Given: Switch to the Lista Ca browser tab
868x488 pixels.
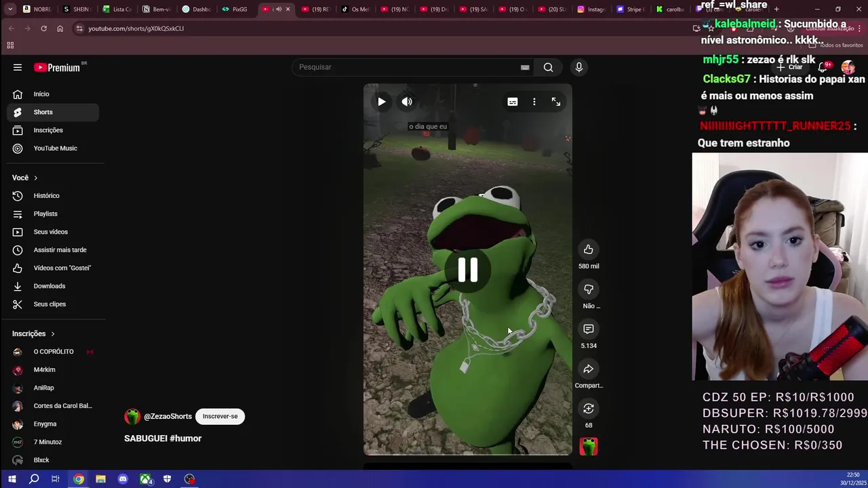Looking at the screenshot, I should point(117,9).
